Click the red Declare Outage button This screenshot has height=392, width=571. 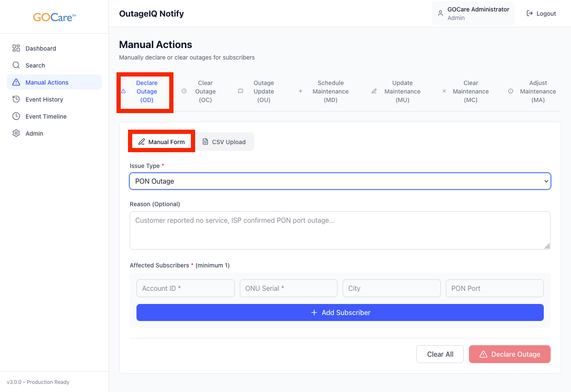coord(509,354)
